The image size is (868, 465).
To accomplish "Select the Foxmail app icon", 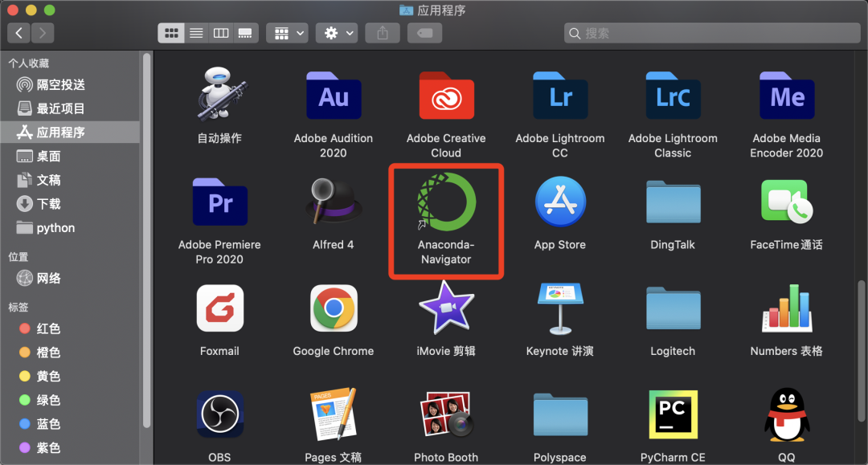I will [219, 308].
